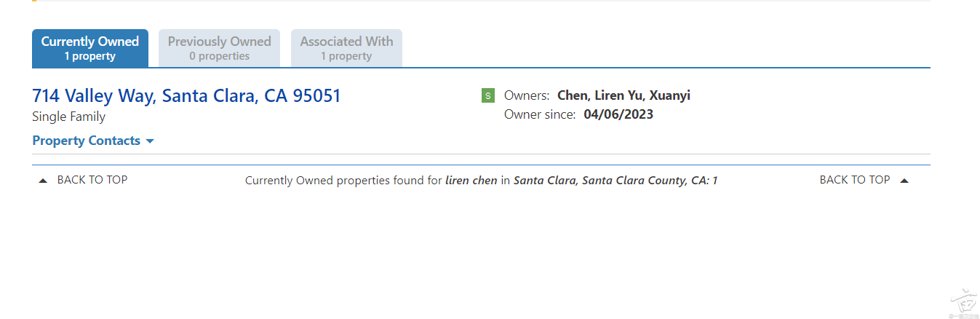
Task: Click the owner since date 04/06/2023
Action: coord(618,114)
